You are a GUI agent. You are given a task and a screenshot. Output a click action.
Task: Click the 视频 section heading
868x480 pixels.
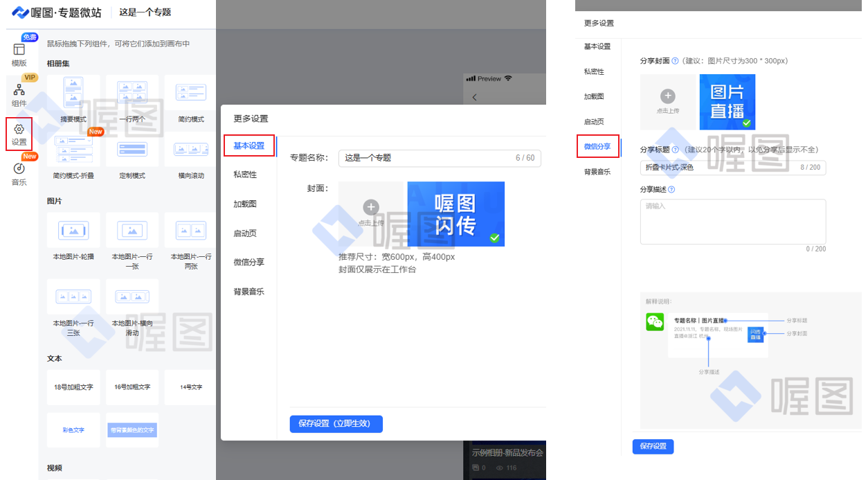coord(55,468)
